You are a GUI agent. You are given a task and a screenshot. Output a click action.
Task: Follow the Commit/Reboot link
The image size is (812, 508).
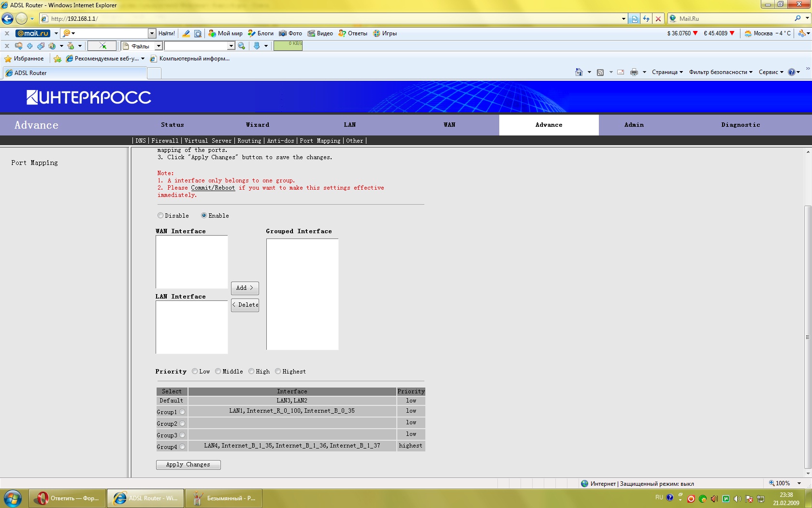(x=213, y=188)
